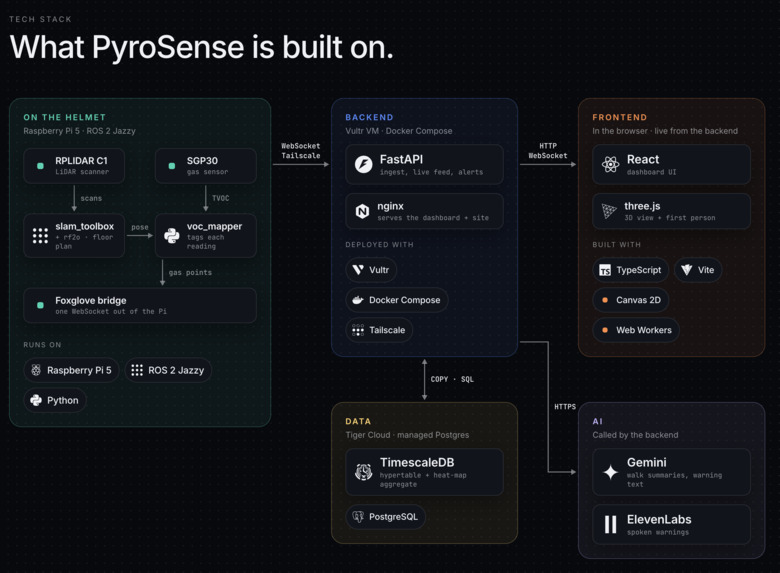Click the DEPLOYED WITH label
The image size is (780, 573).
coord(379,245)
